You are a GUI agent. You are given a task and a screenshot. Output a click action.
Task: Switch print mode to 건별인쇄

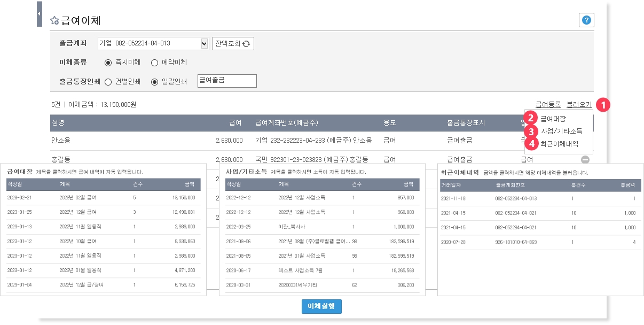[x=108, y=82]
